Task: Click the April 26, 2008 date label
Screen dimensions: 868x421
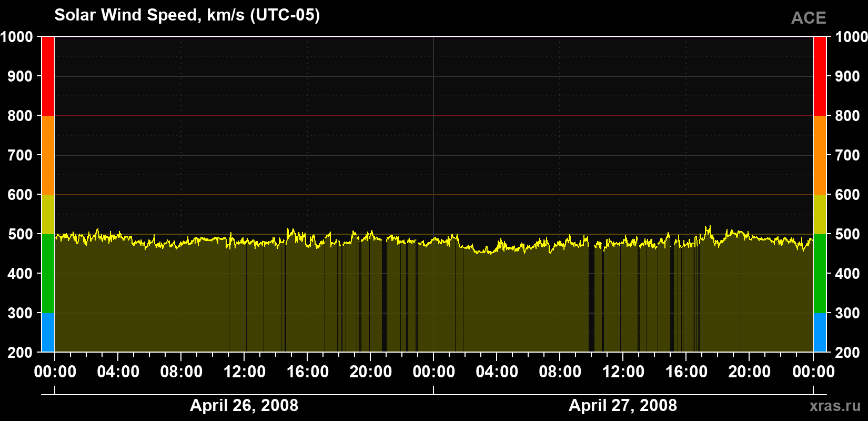Action: (x=244, y=405)
